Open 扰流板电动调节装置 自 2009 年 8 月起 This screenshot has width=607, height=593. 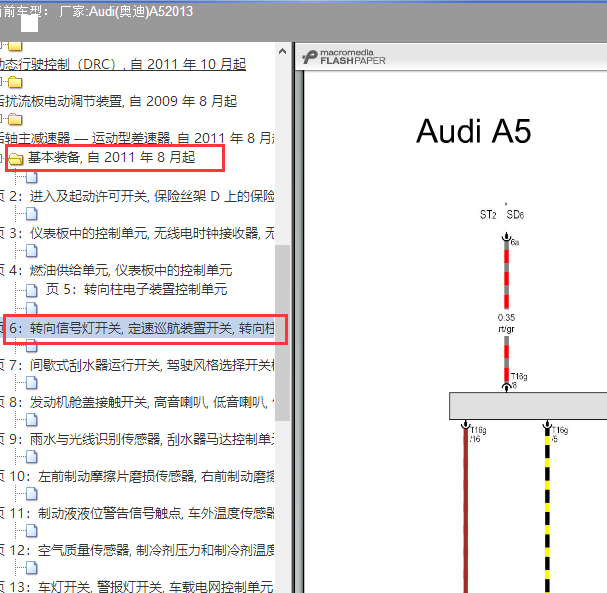pos(118,101)
